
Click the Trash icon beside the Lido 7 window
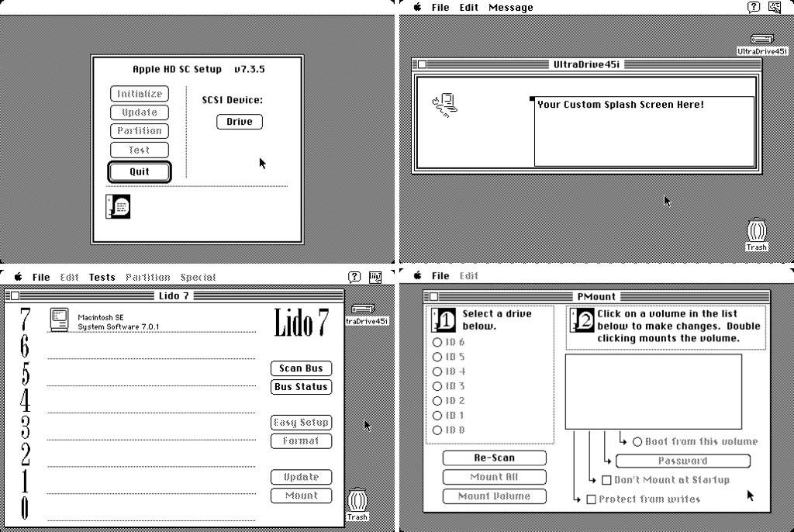coord(357,500)
